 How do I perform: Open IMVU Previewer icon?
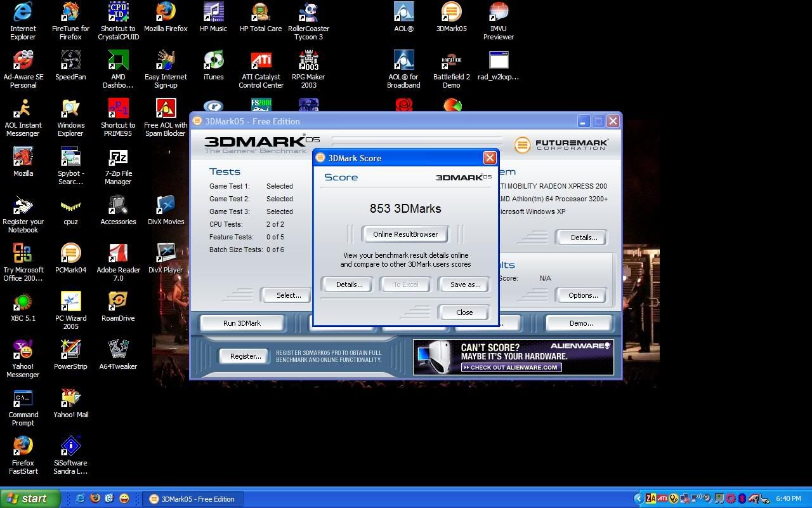pyautogui.click(x=499, y=21)
